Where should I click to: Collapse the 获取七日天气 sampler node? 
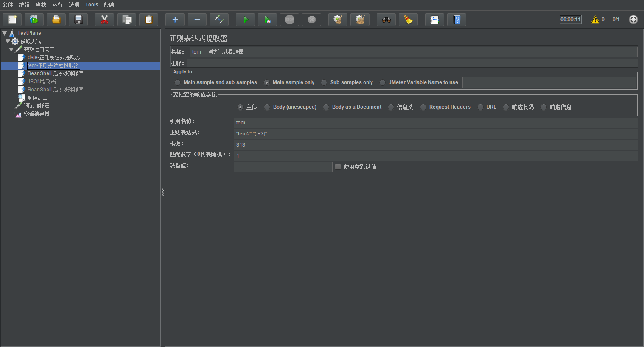click(x=11, y=49)
